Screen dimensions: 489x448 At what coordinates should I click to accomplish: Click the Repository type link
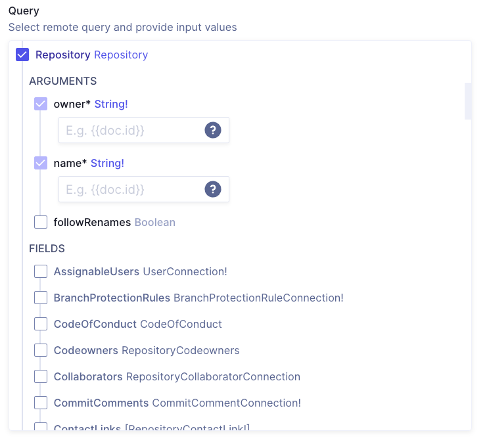click(x=121, y=55)
